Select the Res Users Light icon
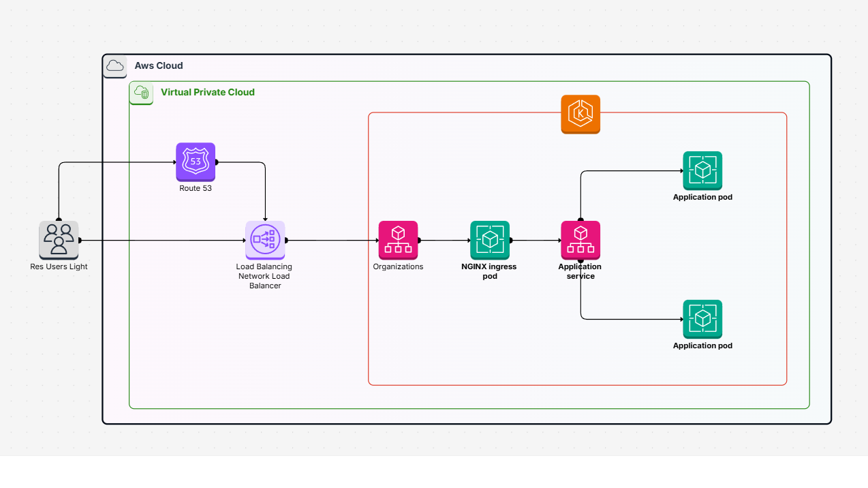The image size is (868, 488). (59, 240)
